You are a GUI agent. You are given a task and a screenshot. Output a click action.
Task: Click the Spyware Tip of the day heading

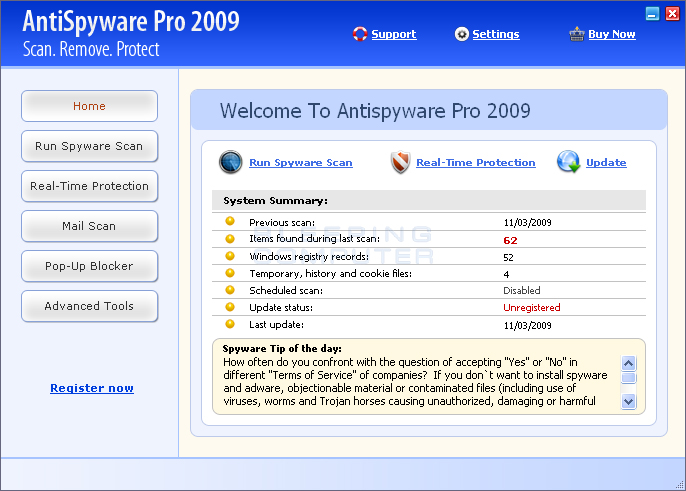click(x=282, y=349)
